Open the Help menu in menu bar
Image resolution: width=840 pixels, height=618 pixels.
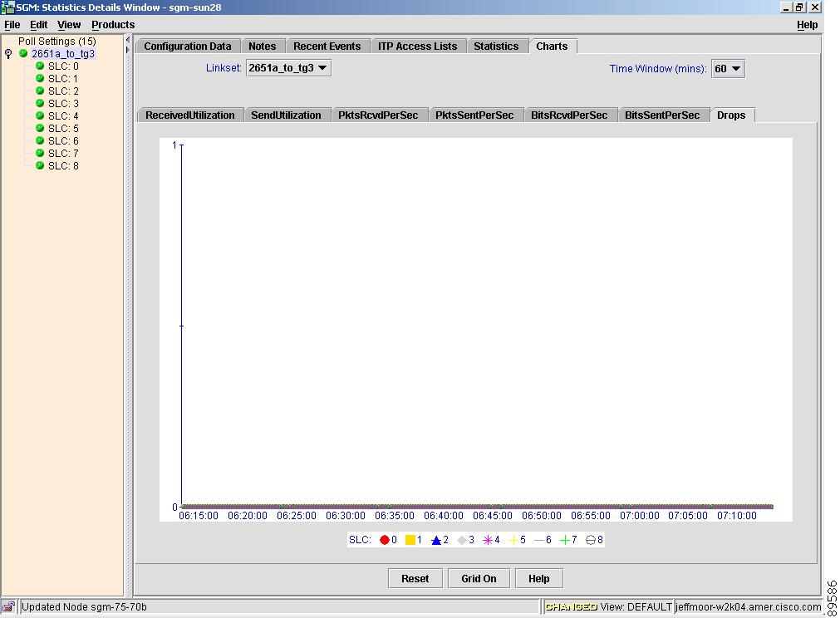807,25
